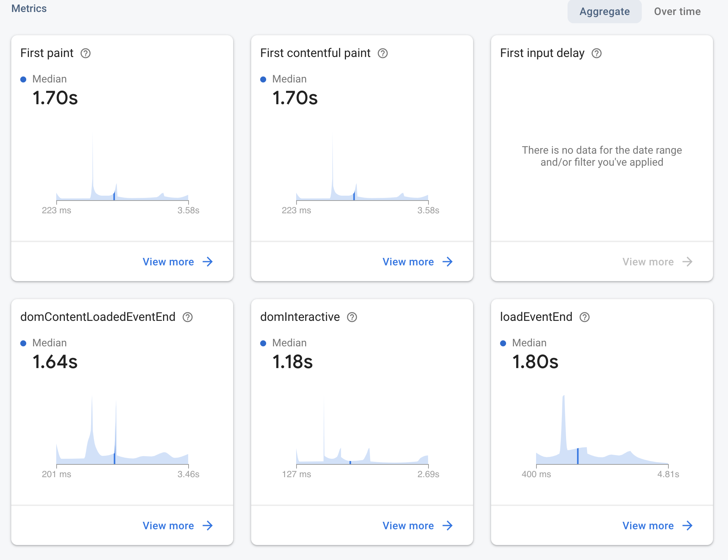Screen dimensions: 728x560
Task: Click the 1.64s median value
Action: click(x=55, y=362)
